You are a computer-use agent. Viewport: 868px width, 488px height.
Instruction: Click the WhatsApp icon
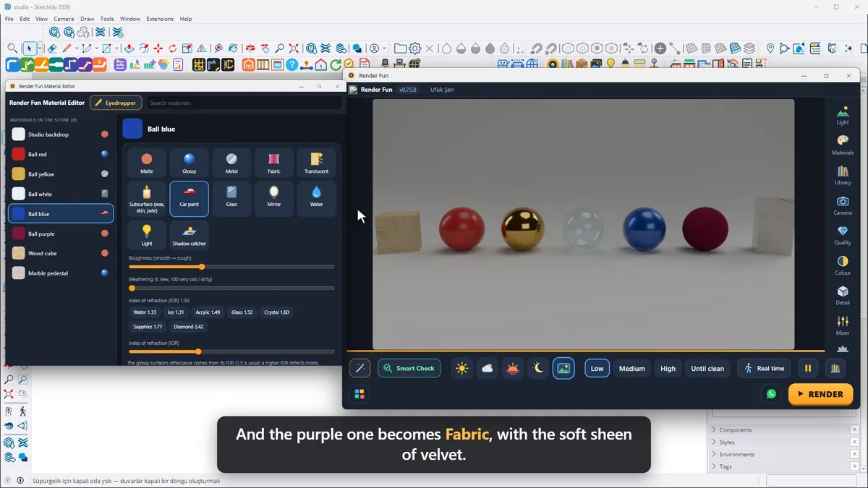point(771,394)
